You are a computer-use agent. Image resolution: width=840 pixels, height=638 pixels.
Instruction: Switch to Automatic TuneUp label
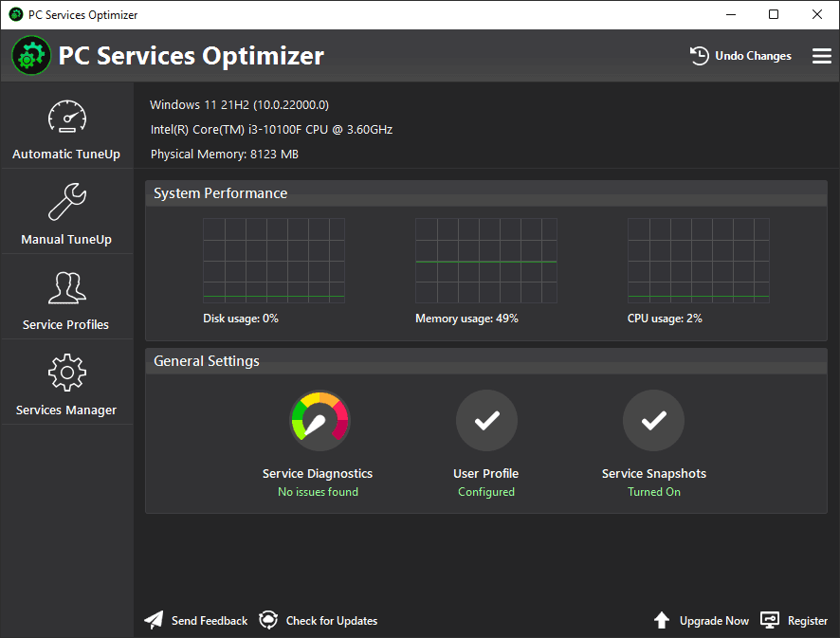66,155
